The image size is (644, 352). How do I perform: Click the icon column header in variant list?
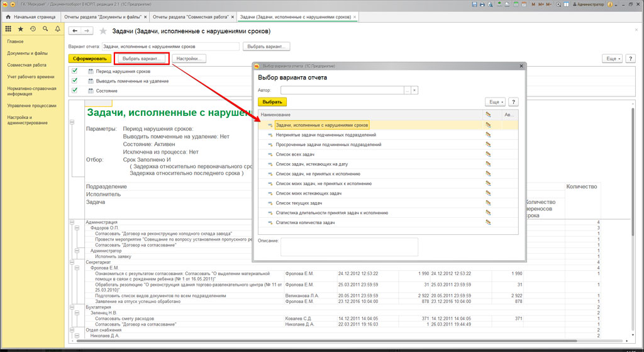click(488, 115)
